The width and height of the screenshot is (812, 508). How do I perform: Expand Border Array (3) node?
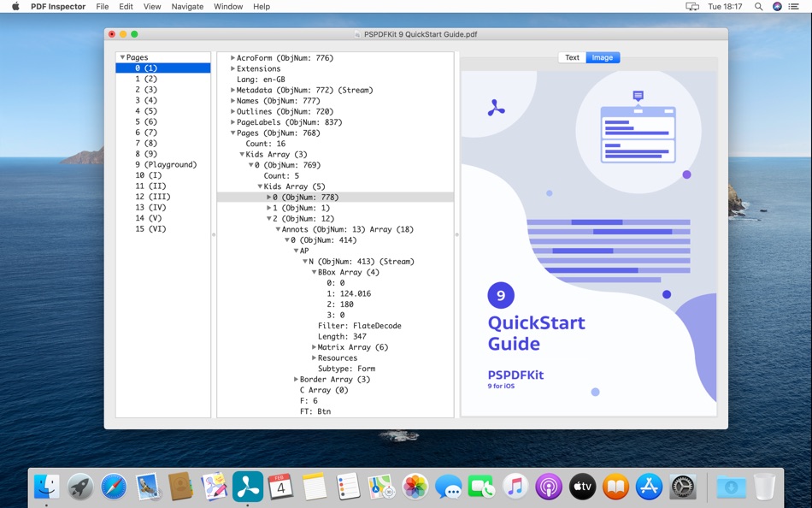pyautogui.click(x=297, y=379)
